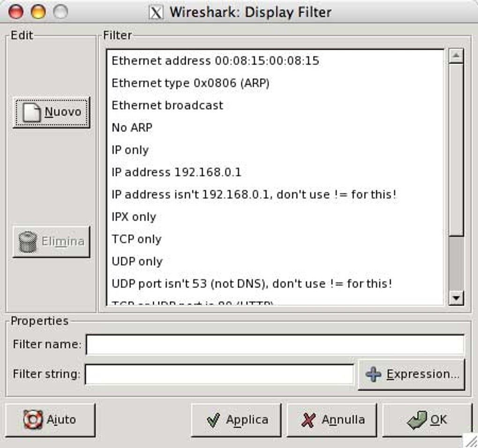Confirm the dialog with OK

click(x=427, y=420)
